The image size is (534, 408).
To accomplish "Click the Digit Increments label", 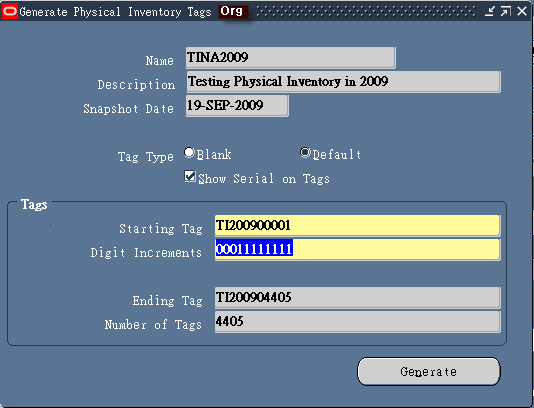I will pyautogui.click(x=146, y=253).
